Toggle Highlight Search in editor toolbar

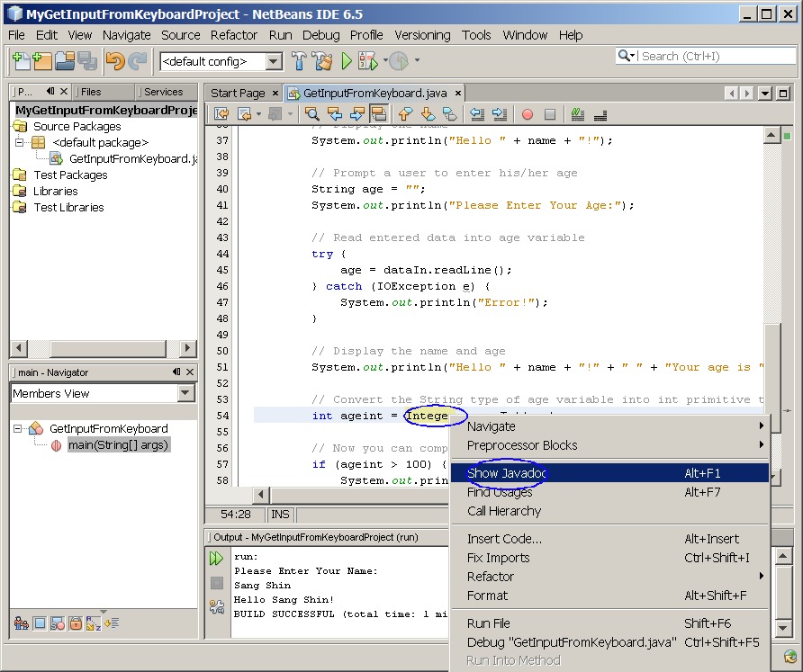click(x=379, y=114)
